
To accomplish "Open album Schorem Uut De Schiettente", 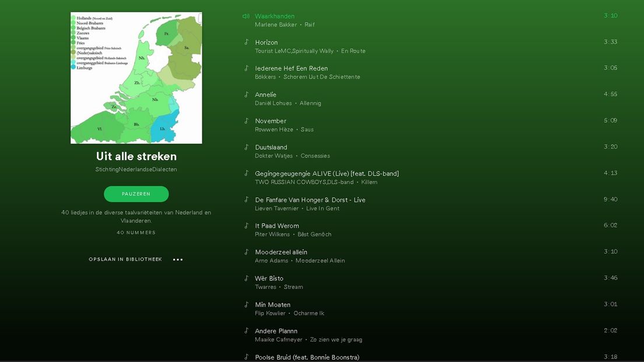I will coord(321,77).
